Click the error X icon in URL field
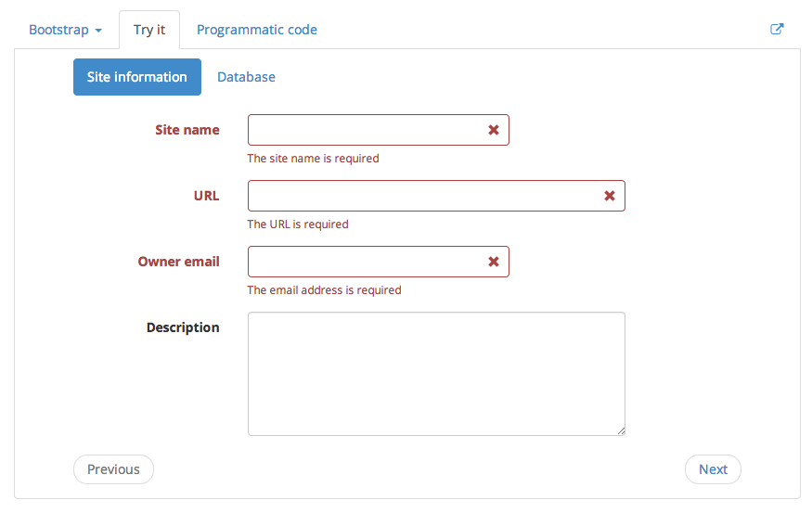The image size is (812, 513). pyautogui.click(x=610, y=196)
